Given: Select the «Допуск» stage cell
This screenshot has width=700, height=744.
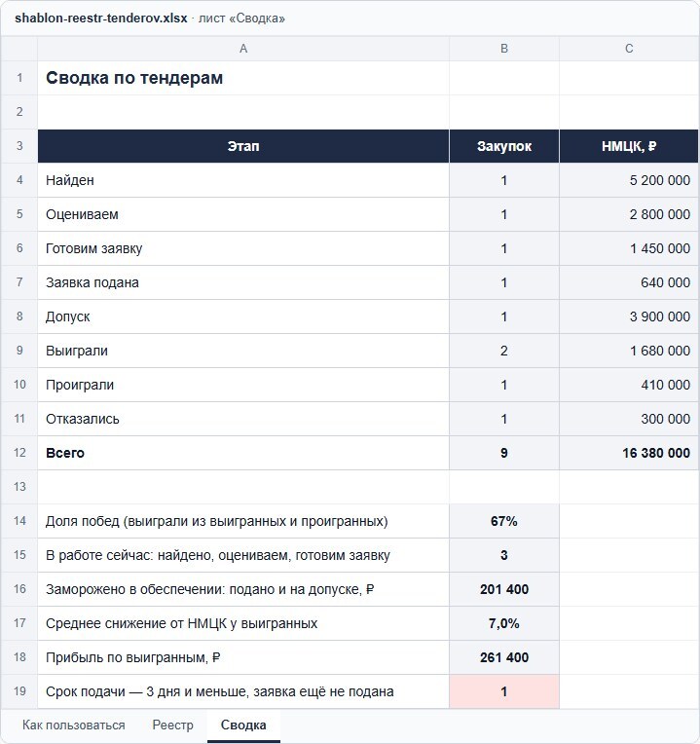Looking at the screenshot, I should 243,316.
